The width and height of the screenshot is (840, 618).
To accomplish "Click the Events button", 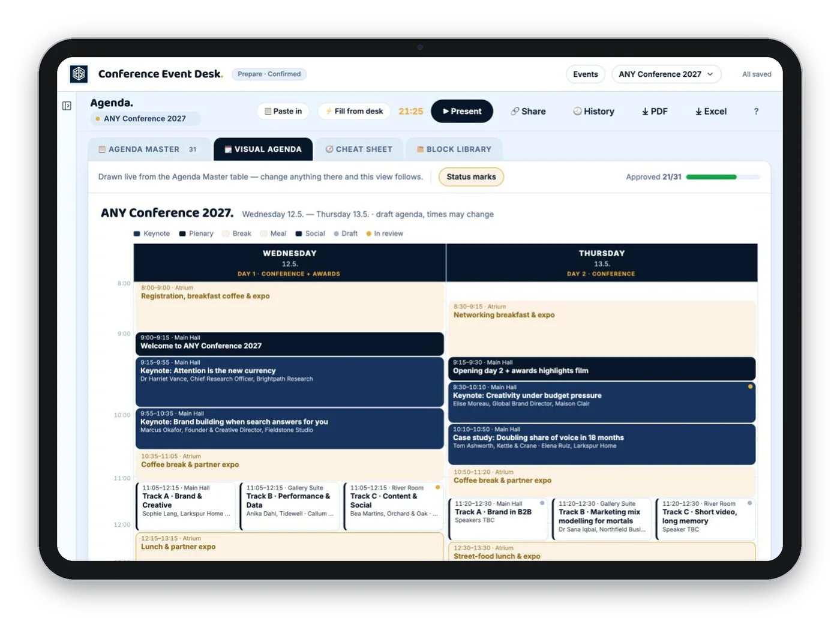I will point(585,74).
